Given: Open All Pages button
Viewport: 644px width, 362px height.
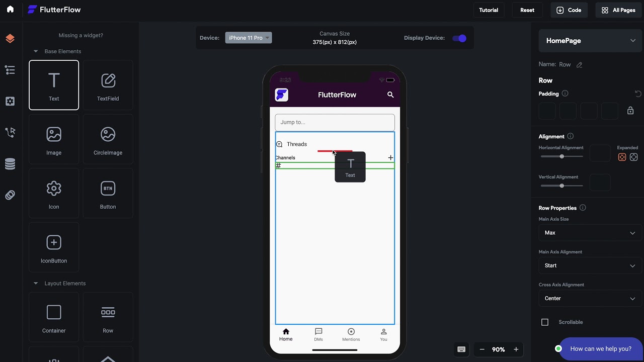Looking at the screenshot, I should [618, 10].
